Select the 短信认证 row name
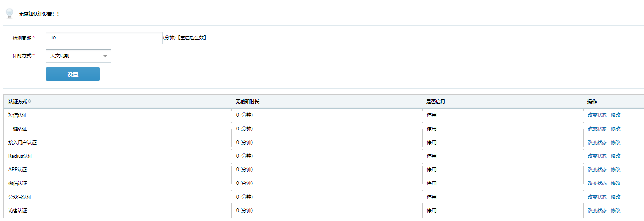 [18, 115]
